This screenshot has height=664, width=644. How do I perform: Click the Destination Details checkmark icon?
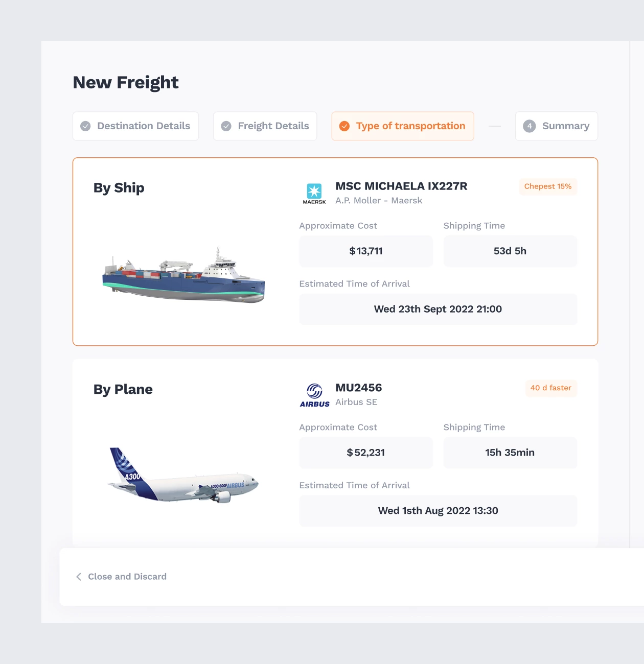tap(86, 126)
